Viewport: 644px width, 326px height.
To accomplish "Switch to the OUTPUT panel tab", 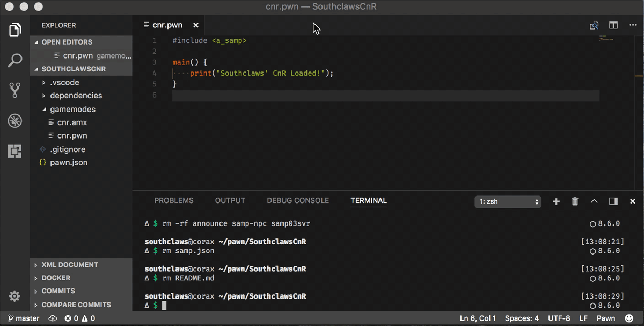I will [x=230, y=200].
